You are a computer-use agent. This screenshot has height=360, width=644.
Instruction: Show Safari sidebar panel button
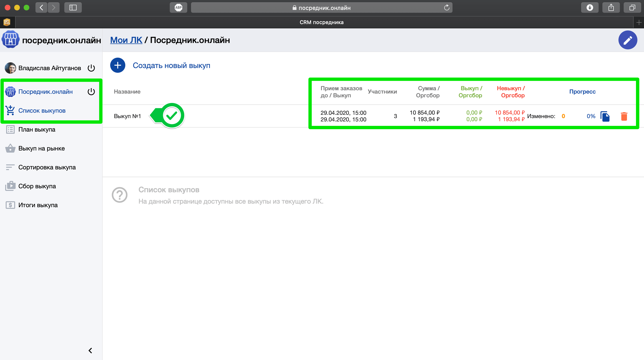coord(73,8)
